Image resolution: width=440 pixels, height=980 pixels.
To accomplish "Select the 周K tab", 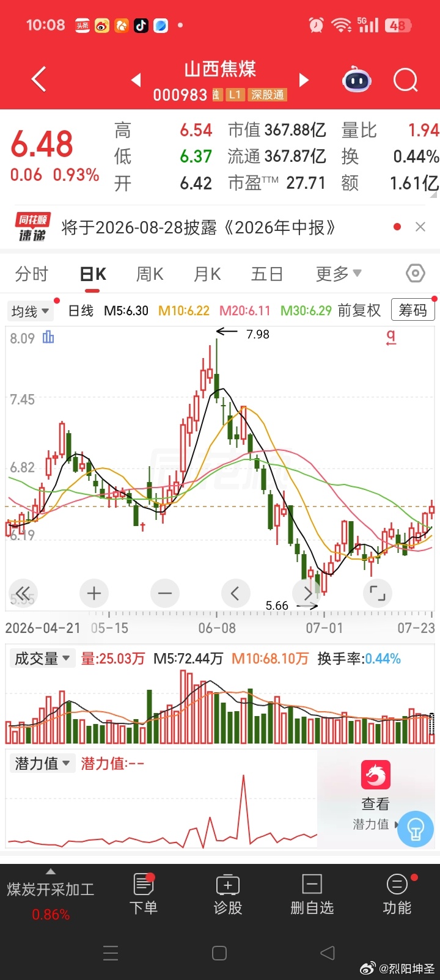I will point(150,274).
